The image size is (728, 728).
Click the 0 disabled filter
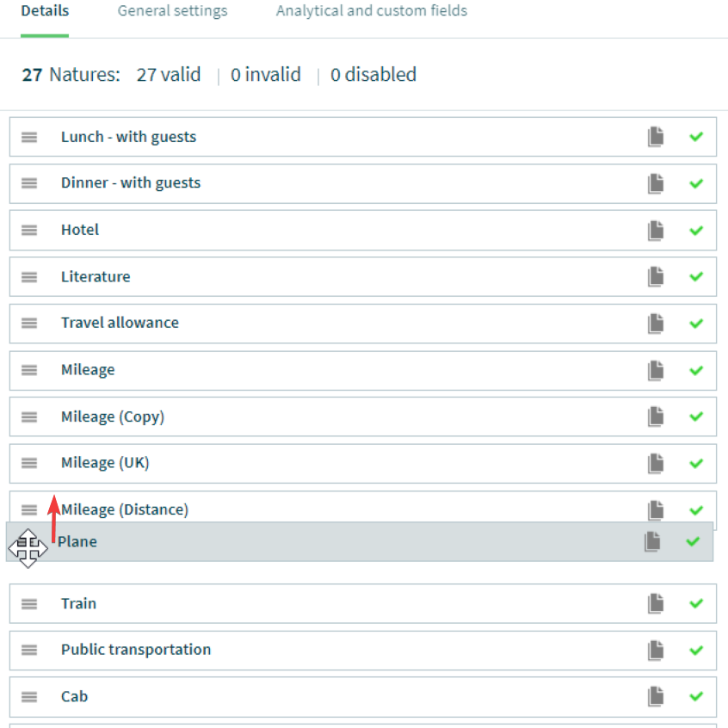pos(373,74)
